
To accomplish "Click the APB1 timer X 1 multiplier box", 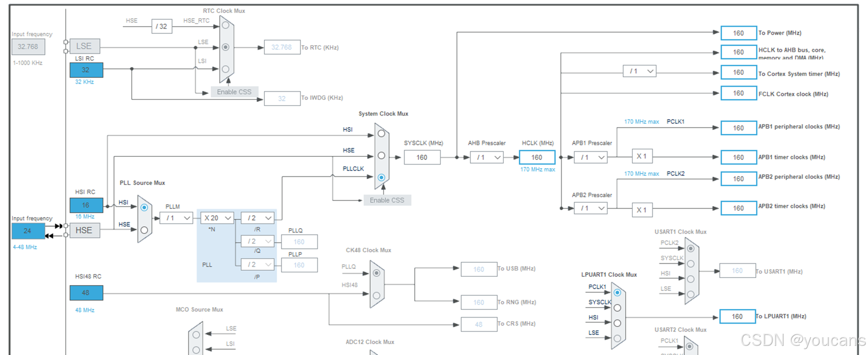I will pyautogui.click(x=642, y=156).
